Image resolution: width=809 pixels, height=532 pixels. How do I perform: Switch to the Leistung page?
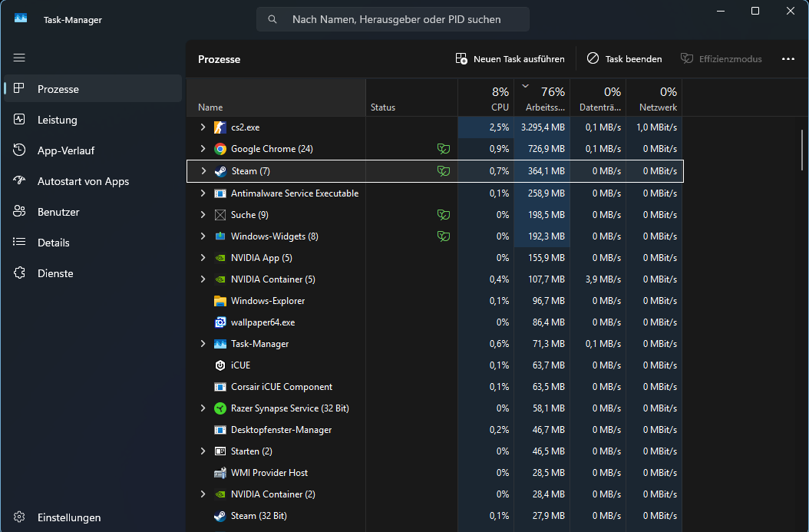(93, 120)
